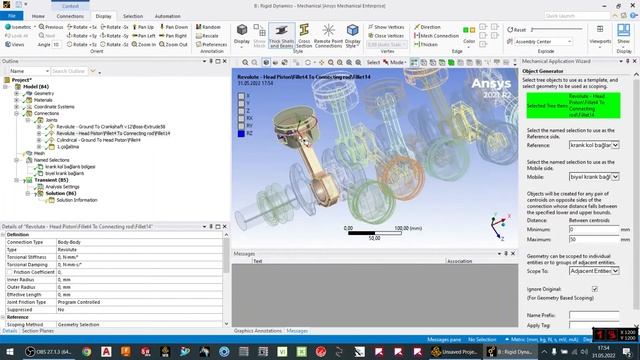Click Pan Down
The height and width of the screenshot is (360, 640).
pos(173,27)
